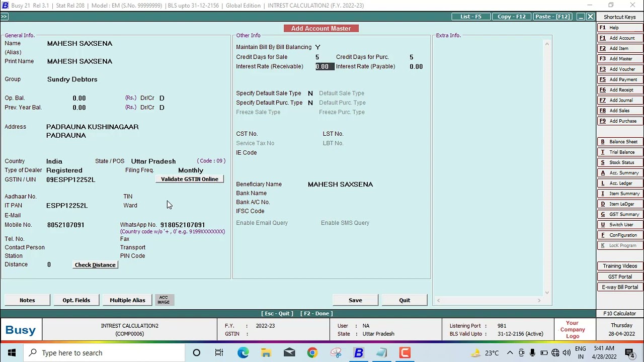Open Acc. Summary shortcut

(620, 173)
